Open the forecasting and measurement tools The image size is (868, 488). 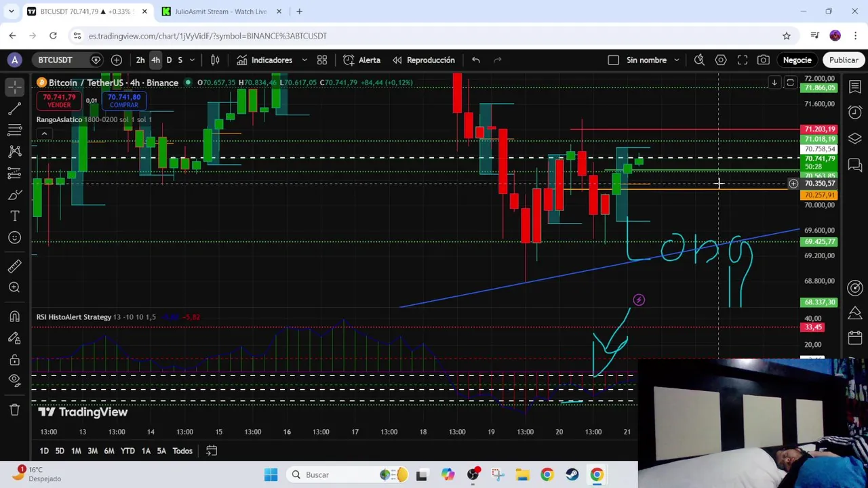coord(15,173)
